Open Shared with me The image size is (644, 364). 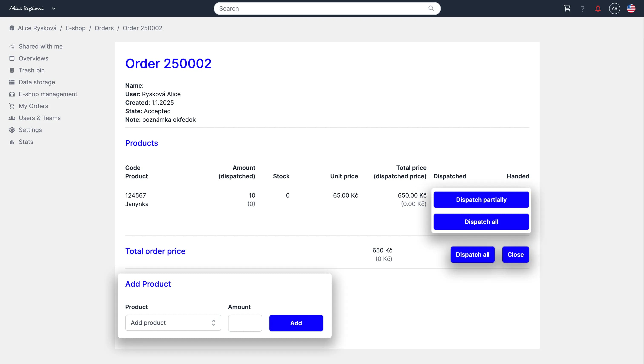pos(40,46)
